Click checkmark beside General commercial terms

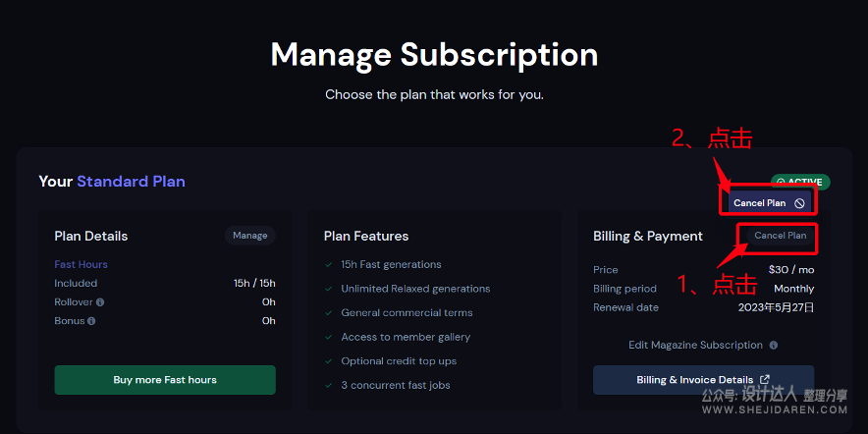pyautogui.click(x=329, y=313)
